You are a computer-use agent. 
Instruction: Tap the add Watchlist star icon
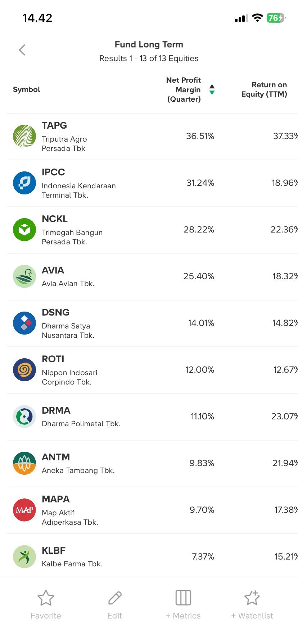252,598
